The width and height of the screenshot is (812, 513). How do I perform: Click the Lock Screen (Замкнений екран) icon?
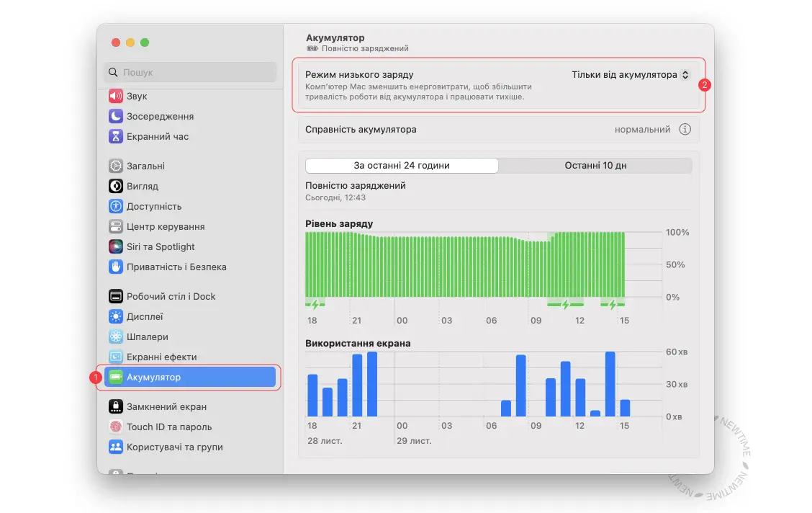tap(115, 407)
